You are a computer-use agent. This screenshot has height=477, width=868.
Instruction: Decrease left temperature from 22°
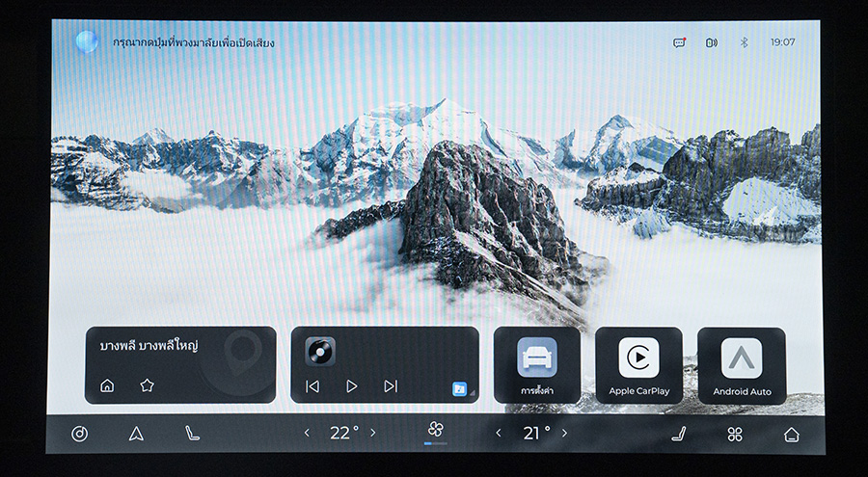point(307,434)
